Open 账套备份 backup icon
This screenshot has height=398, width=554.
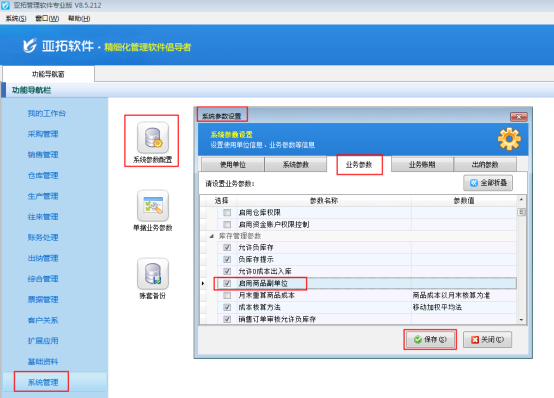[x=153, y=274]
